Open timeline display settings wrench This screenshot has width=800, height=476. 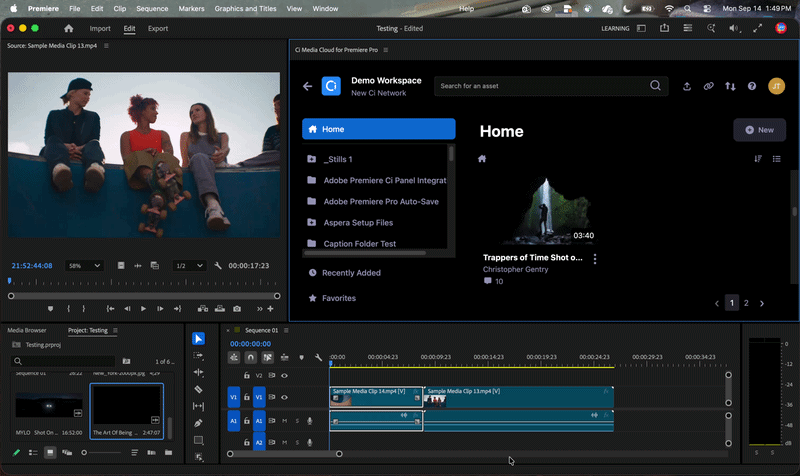[x=318, y=358]
